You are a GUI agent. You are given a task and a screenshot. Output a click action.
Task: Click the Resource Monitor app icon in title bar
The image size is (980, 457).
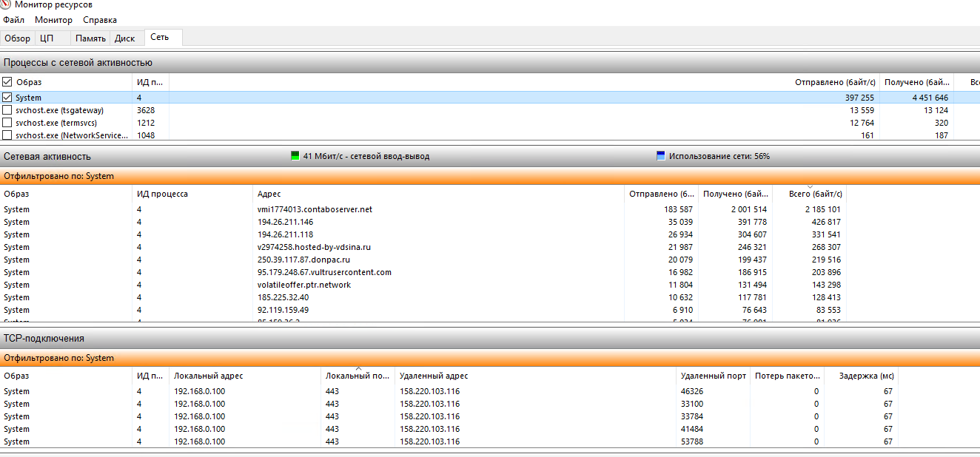coord(6,4)
